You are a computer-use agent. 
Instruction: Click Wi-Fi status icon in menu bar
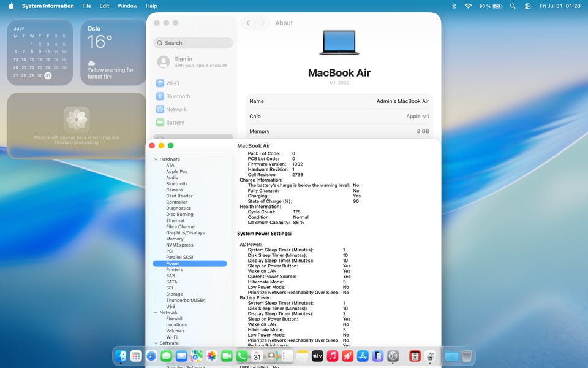click(x=468, y=6)
